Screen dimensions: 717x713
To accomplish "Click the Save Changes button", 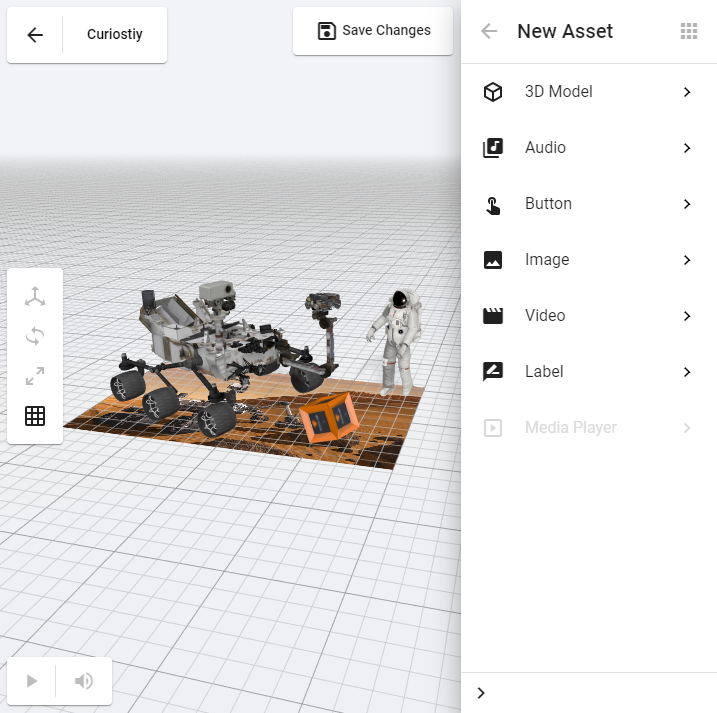I will click(373, 31).
